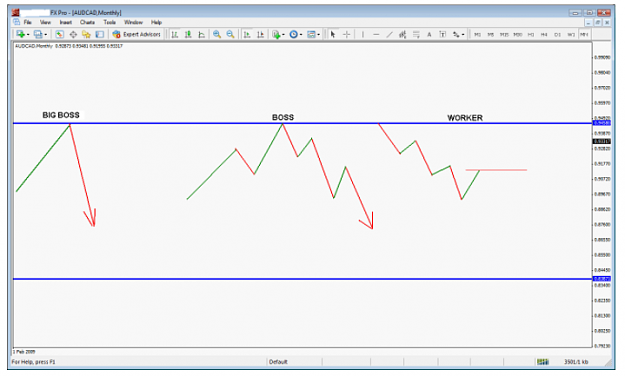
Task: Switch to M15 timeframe
Action: click(x=504, y=35)
